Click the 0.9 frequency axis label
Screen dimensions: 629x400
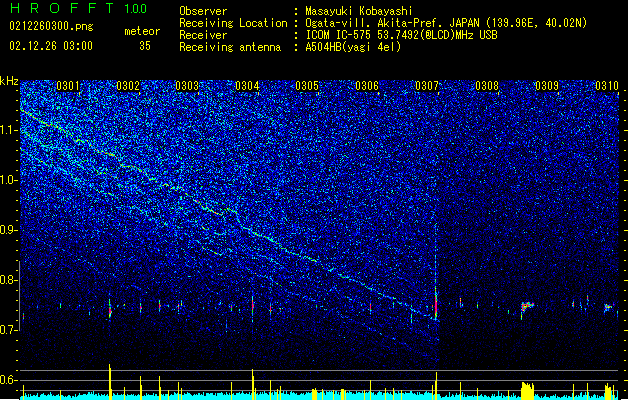tap(9, 230)
